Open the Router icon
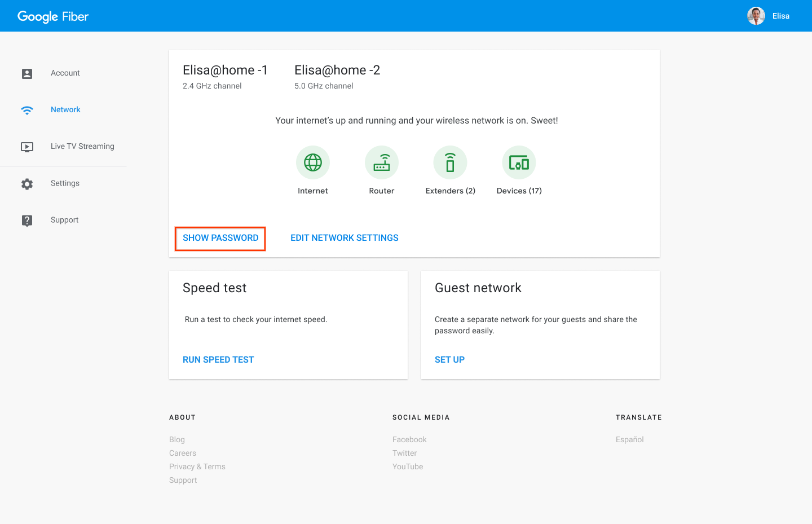This screenshot has width=812, height=524. click(382, 162)
